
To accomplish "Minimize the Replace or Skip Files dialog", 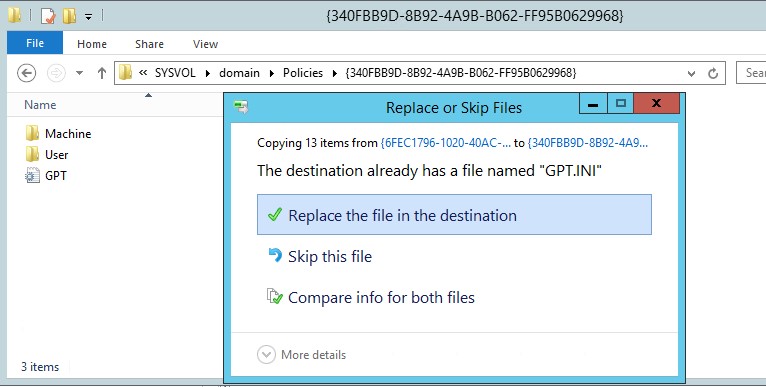I will tap(594, 104).
